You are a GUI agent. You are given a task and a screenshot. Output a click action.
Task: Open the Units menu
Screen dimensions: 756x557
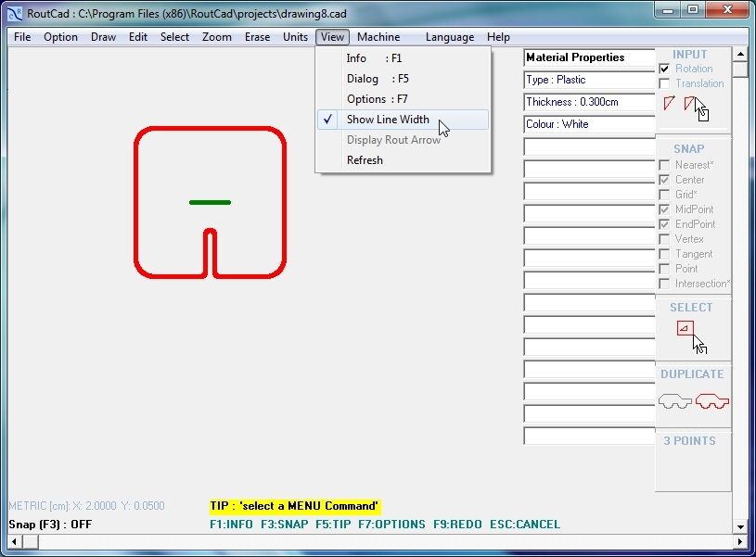coord(295,37)
